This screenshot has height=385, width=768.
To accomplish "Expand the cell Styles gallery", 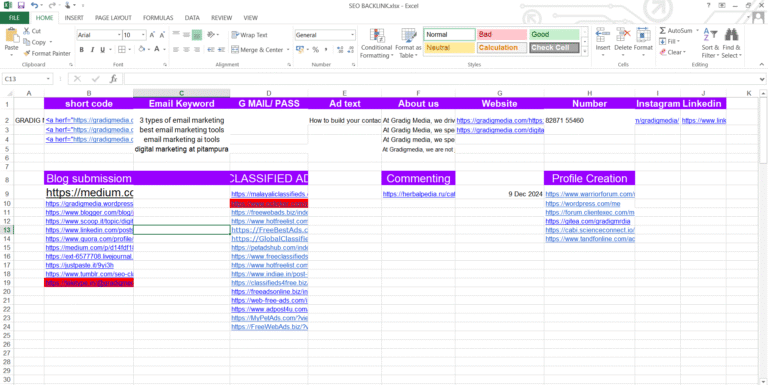I will point(584,51).
